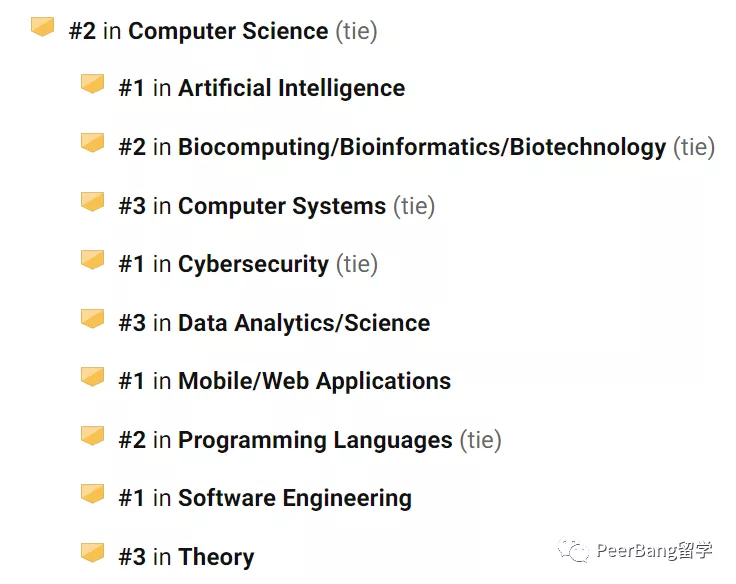The image size is (736, 584).
Task: Open the Programming Languages ranking link
Action: [x=315, y=440]
